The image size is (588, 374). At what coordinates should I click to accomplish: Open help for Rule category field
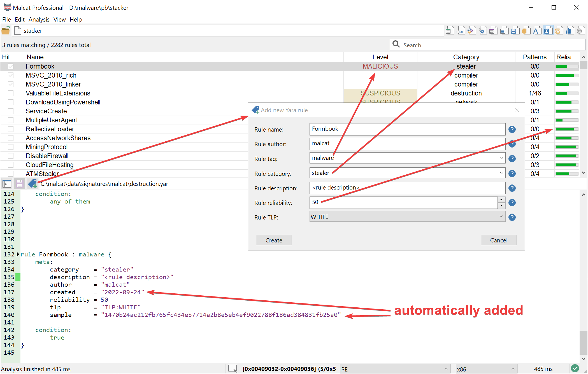pyautogui.click(x=512, y=174)
